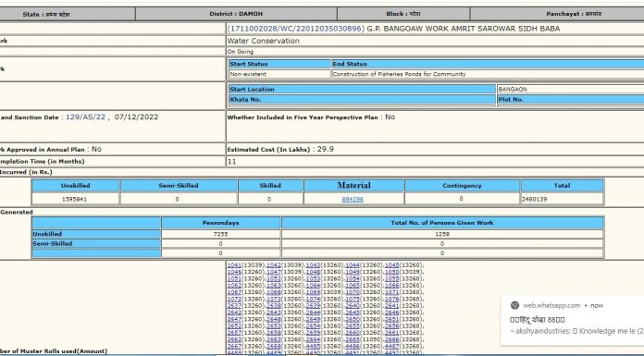Click the Unskilled expenditure value 1595841
644x356 pixels.
click(74, 199)
